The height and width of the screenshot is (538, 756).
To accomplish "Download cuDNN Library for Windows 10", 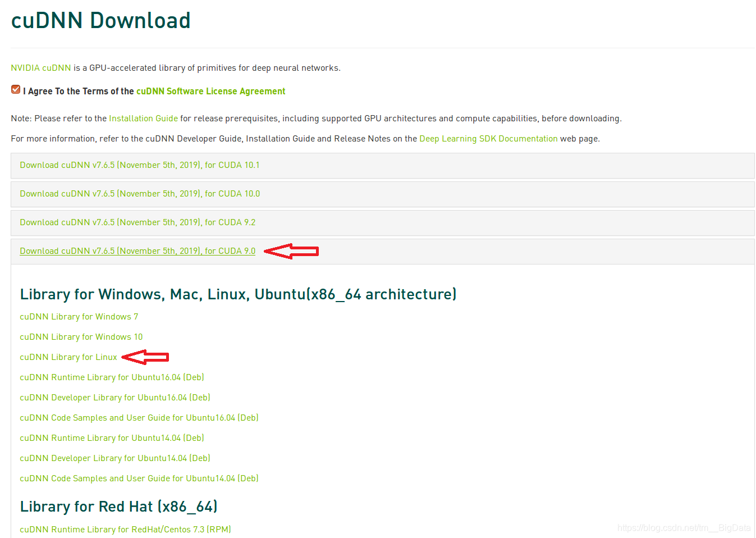I will pos(81,337).
